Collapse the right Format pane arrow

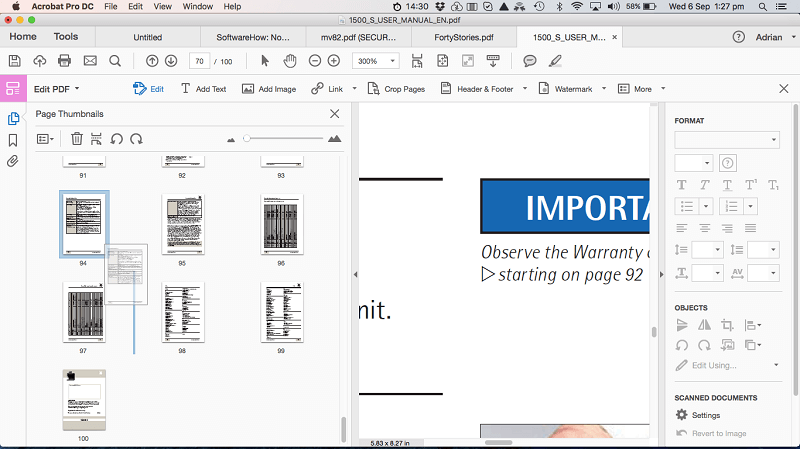tap(662, 275)
